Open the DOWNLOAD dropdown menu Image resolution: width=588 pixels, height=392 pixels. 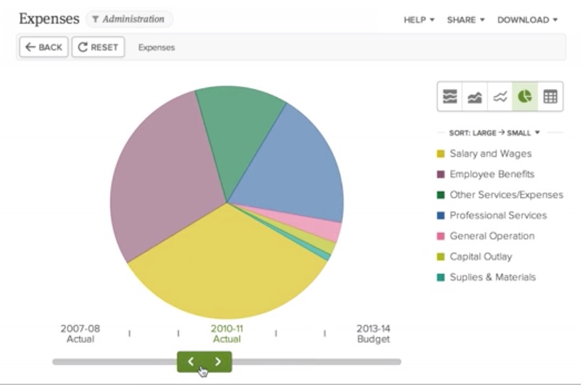[x=527, y=20]
